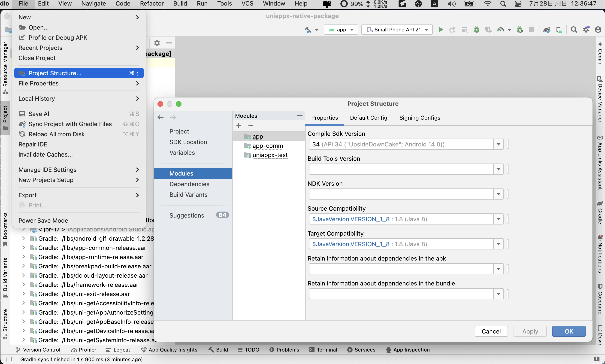The image size is (605, 364).
Task: Click the Cancel button
Action: (x=491, y=331)
